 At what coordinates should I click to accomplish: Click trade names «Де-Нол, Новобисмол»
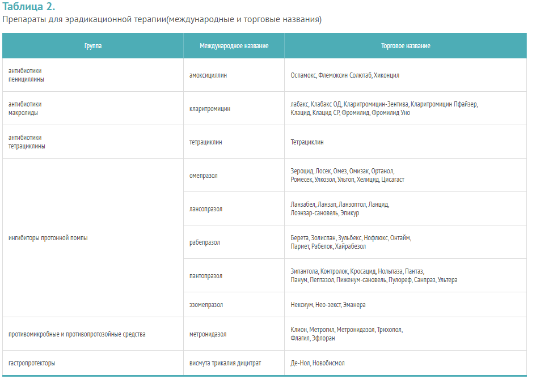point(317,363)
